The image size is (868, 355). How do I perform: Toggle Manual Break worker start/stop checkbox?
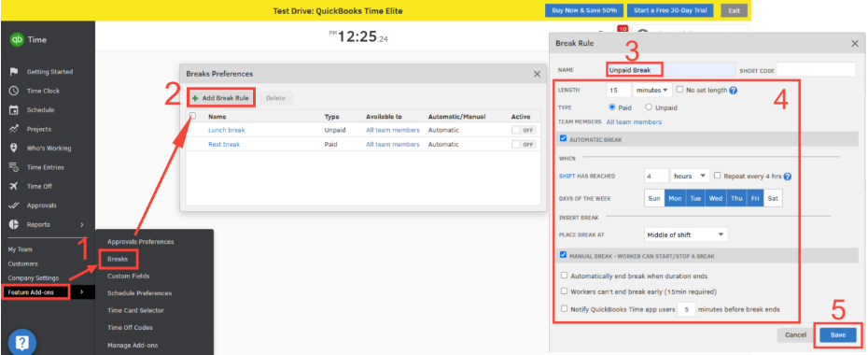[564, 255]
